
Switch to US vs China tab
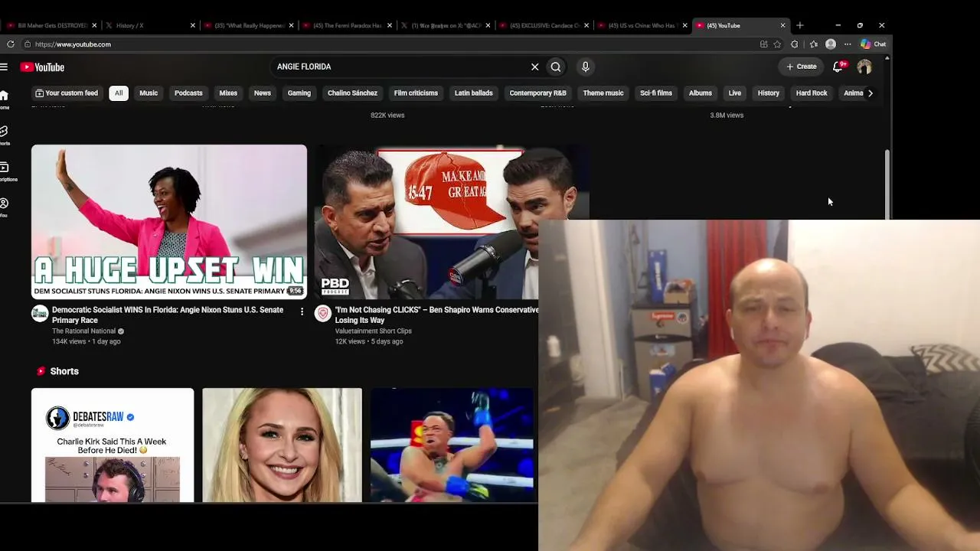point(641,25)
